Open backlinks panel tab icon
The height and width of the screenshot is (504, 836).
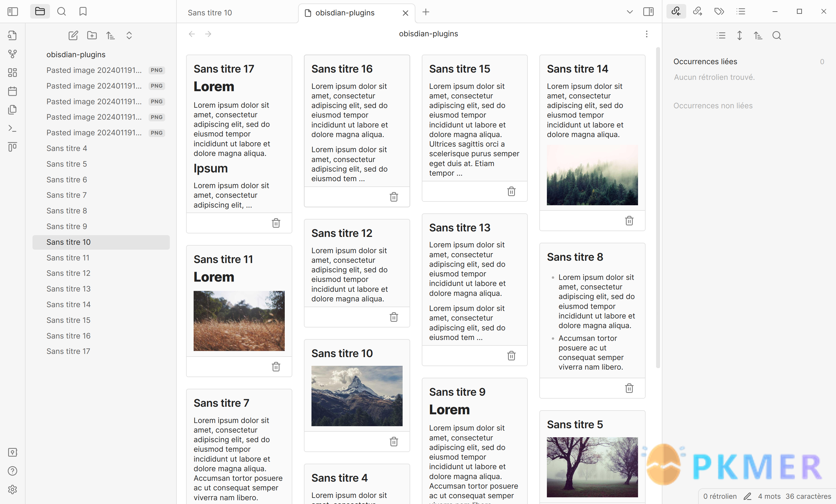(x=676, y=12)
